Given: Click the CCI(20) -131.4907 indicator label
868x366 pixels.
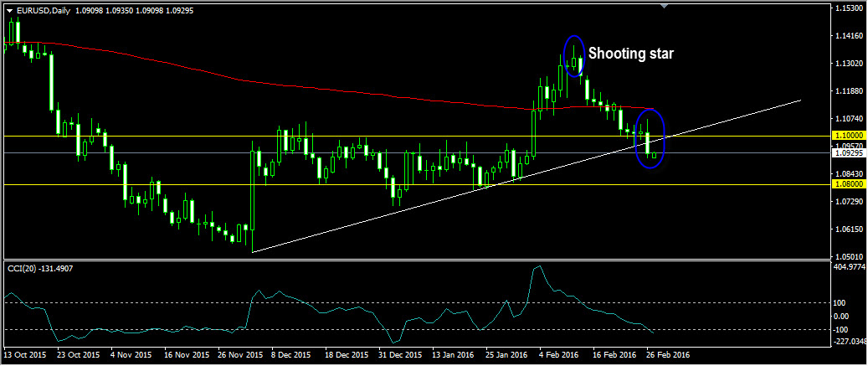Looking at the screenshot, I should click(x=40, y=268).
